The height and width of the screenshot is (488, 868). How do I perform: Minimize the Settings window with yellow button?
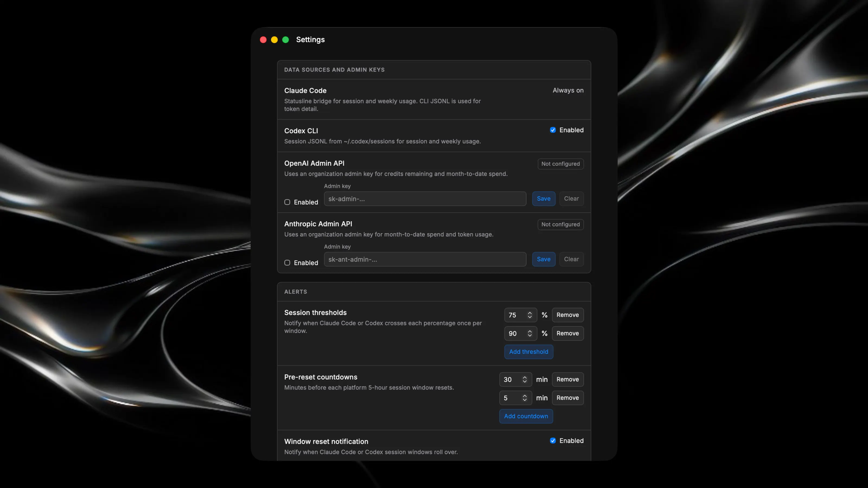click(274, 40)
